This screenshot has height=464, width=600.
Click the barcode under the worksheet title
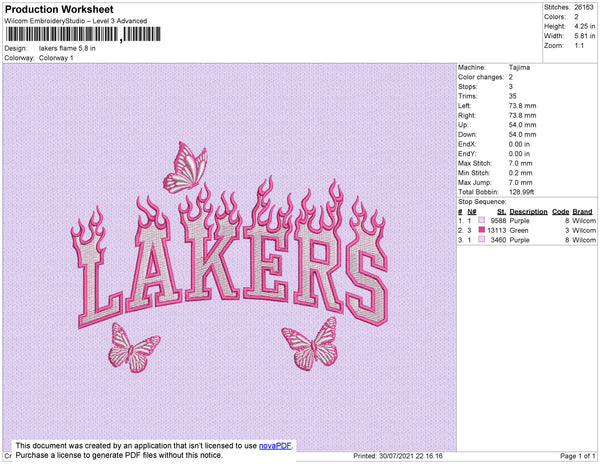click(x=83, y=35)
